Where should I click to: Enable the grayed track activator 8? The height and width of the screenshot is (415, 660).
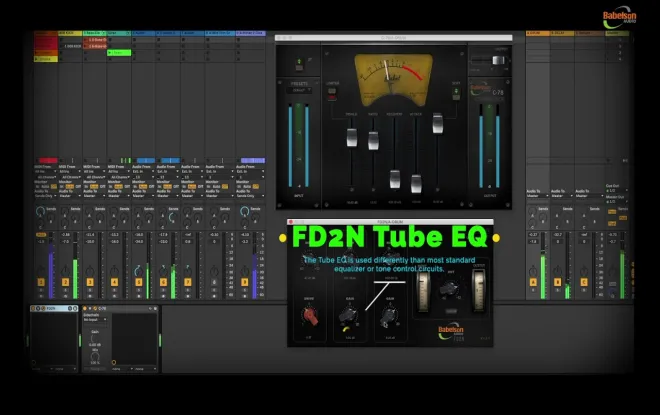214,282
